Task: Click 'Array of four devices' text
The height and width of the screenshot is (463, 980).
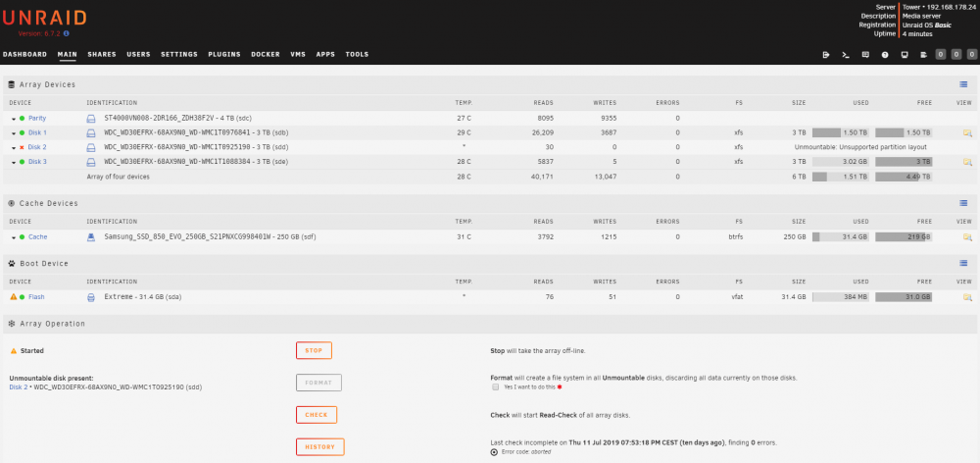Action: pyautogui.click(x=119, y=177)
